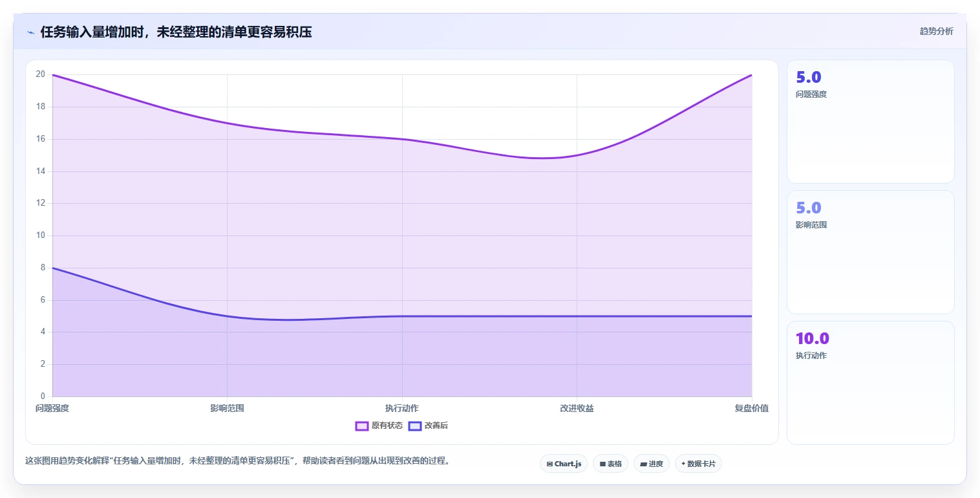Click the chart title 任务输入量增加时

click(176, 32)
